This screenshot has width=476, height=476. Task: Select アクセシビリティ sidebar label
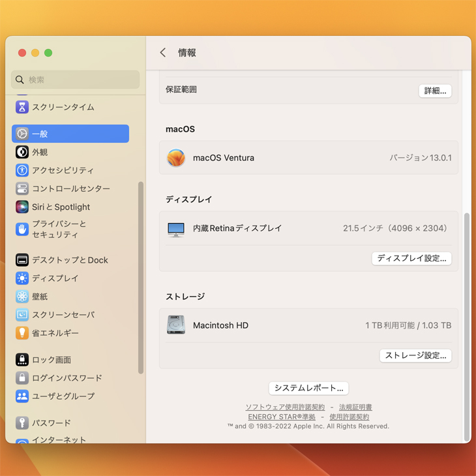63,170
